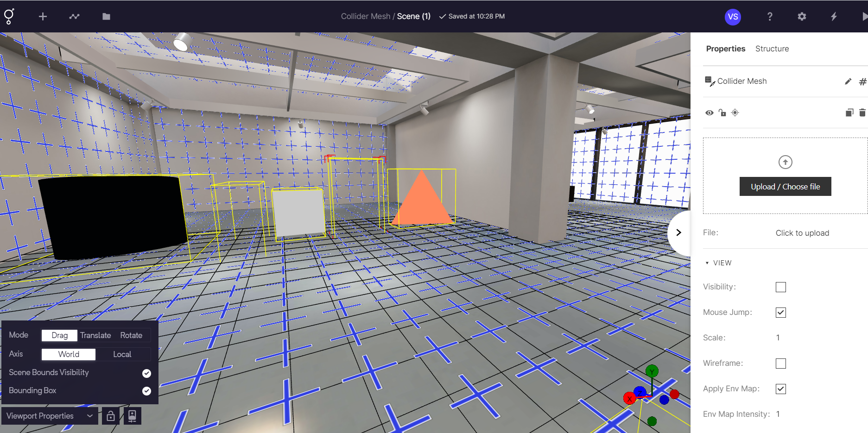
Task: Click the icon button beside viewport lock
Action: tap(132, 416)
